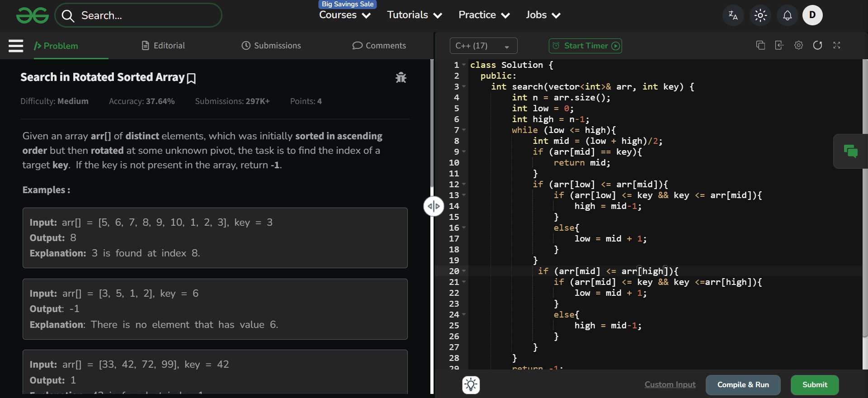The image size is (868, 398).
Task: Start the timer
Action: tap(585, 46)
